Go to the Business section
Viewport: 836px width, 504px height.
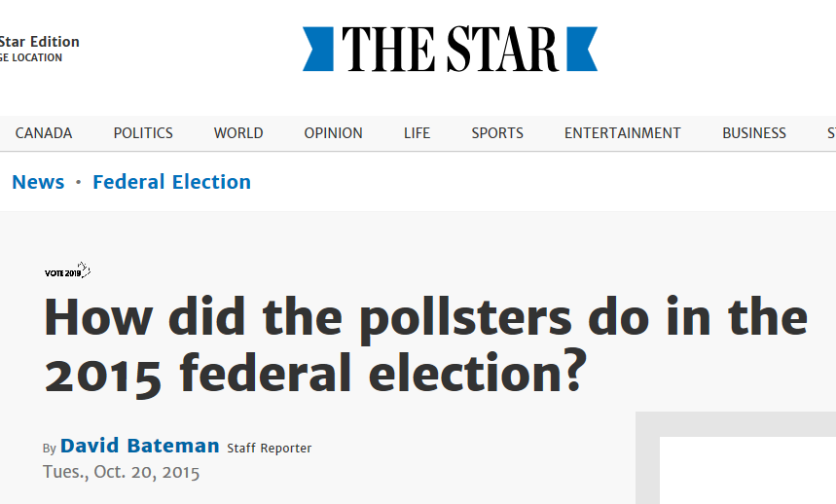coord(754,133)
